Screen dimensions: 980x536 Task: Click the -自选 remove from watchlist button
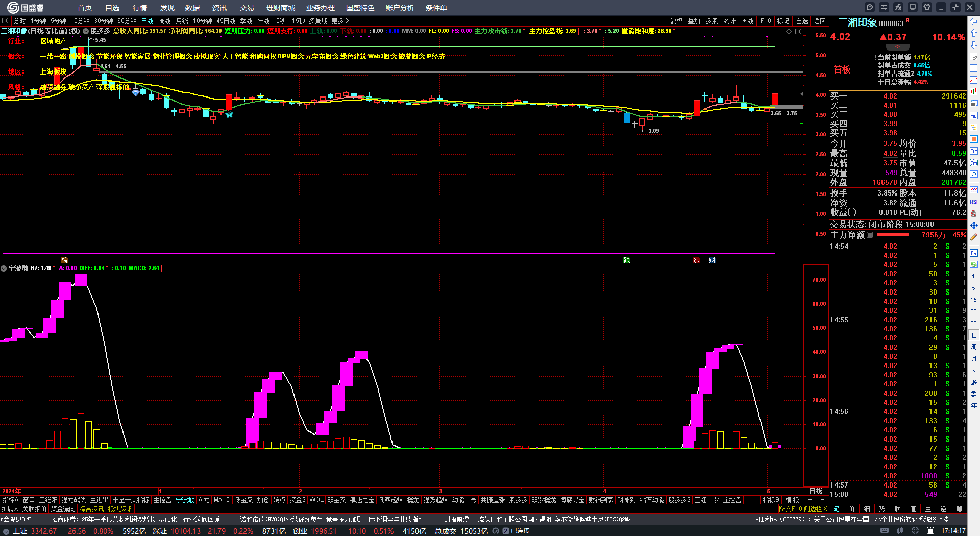click(x=801, y=21)
